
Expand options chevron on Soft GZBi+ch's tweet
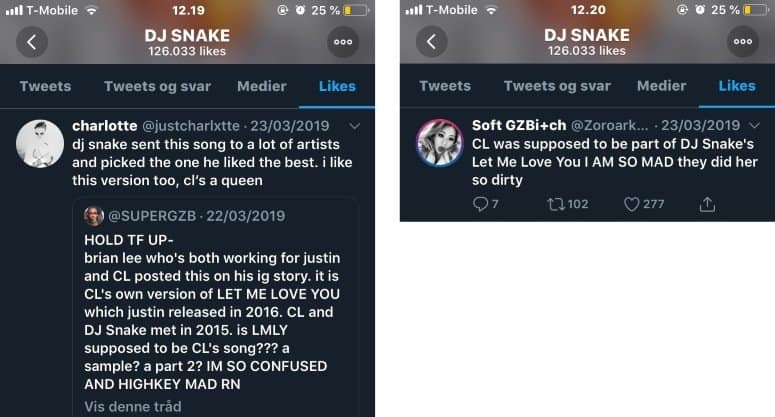click(x=754, y=126)
